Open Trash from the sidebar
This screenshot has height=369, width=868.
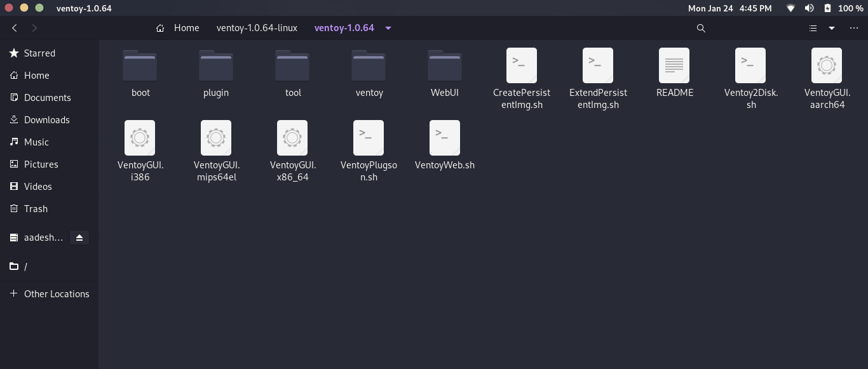point(36,209)
